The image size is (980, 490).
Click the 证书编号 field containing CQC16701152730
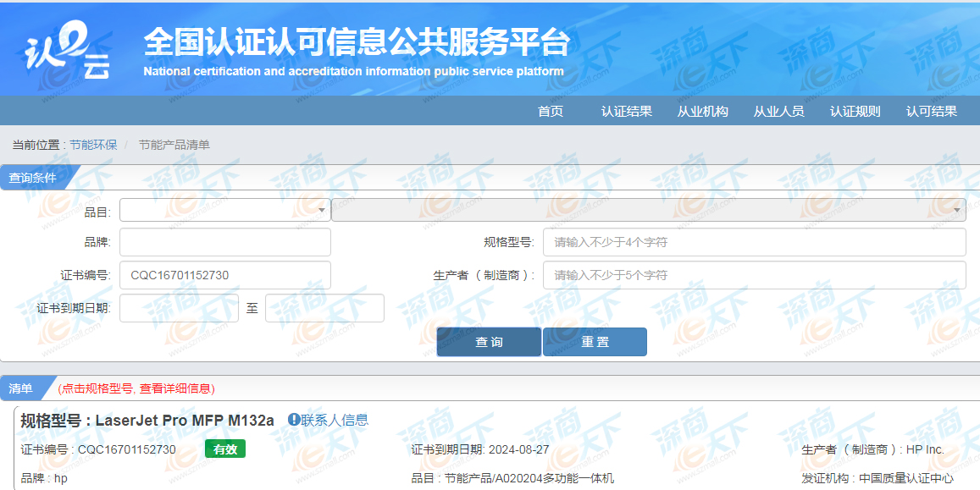(x=225, y=275)
